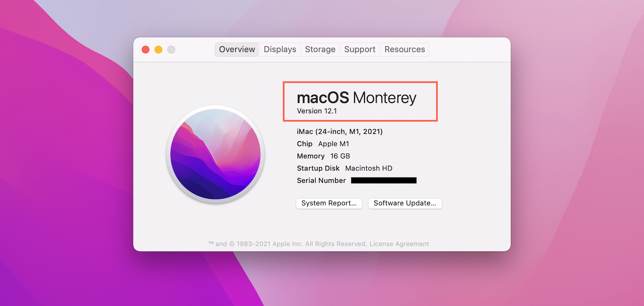Click the macOS Monterey logo icon
The image size is (644, 306).
(216, 154)
